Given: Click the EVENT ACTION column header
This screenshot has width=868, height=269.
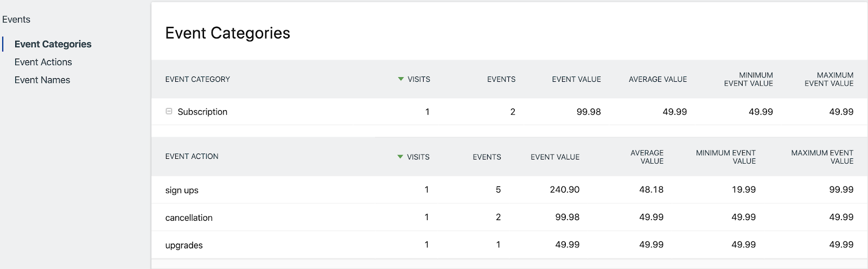Looking at the screenshot, I should click(x=192, y=156).
